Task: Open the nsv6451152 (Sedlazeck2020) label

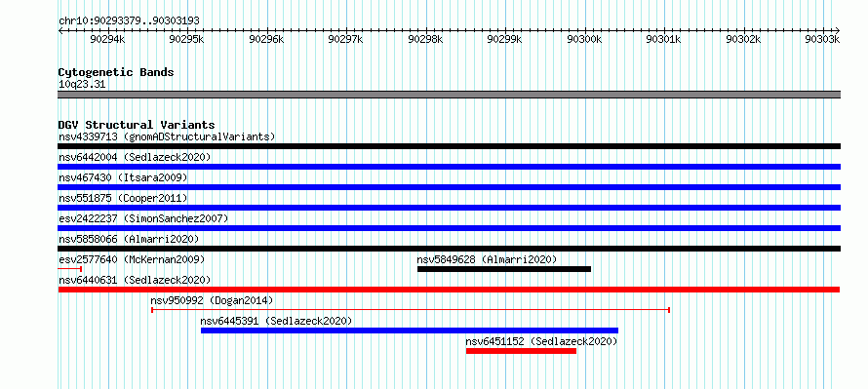Action: pyautogui.click(x=541, y=341)
